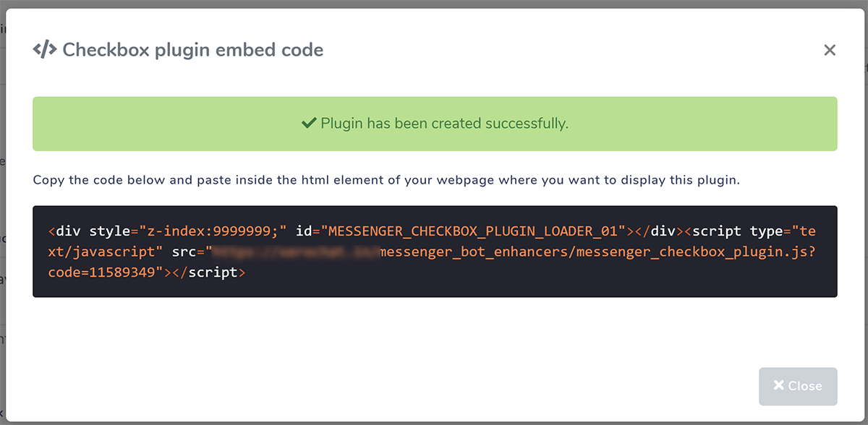Click the script type attribute in the code
This screenshot has width=868, height=425.
tap(767, 231)
